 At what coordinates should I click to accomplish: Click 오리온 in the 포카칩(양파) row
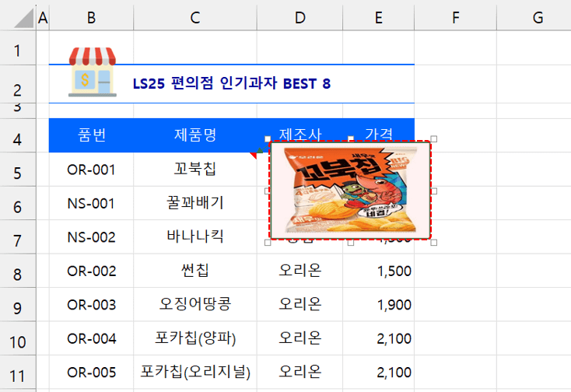point(300,339)
